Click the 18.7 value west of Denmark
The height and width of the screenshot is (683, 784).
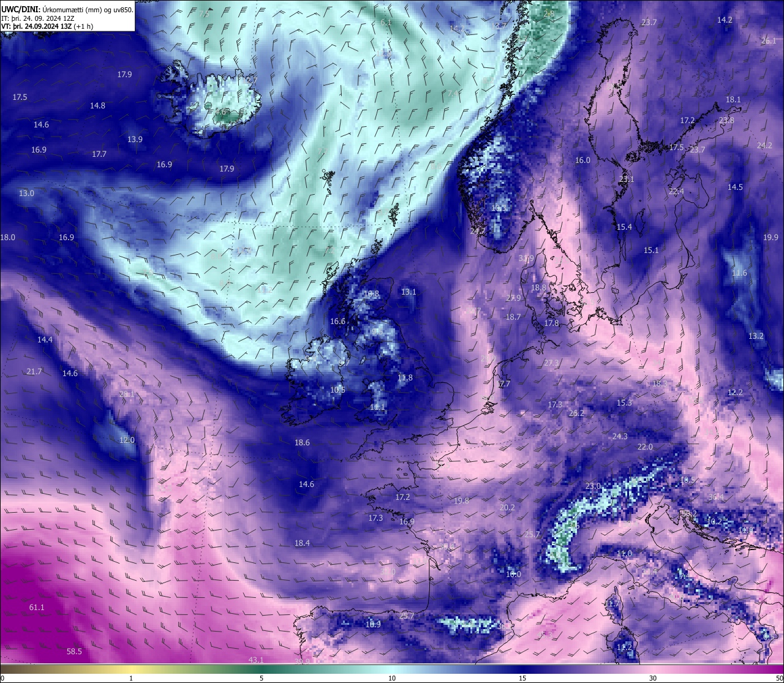coord(513,317)
